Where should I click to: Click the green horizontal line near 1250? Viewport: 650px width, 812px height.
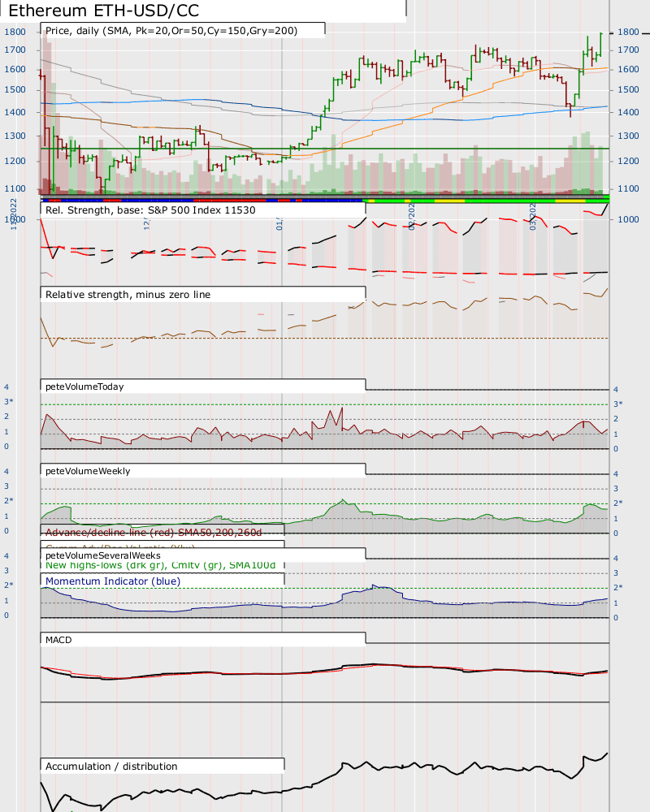pos(325,149)
